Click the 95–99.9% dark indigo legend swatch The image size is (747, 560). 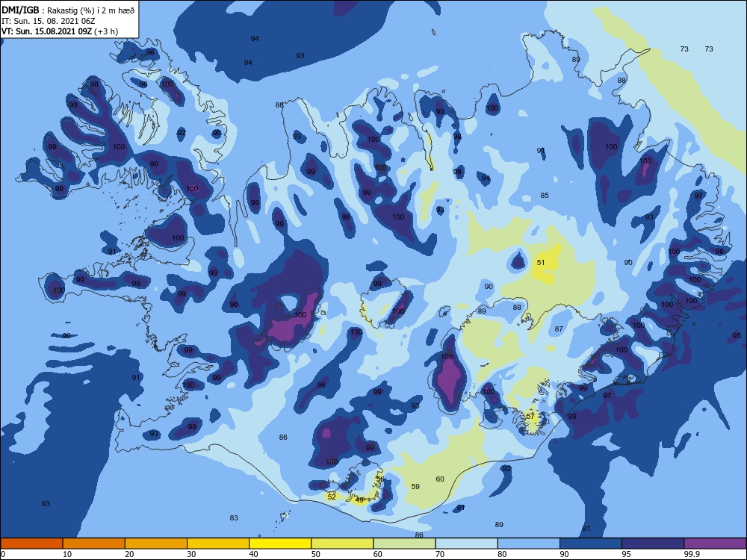pyautogui.click(x=653, y=544)
